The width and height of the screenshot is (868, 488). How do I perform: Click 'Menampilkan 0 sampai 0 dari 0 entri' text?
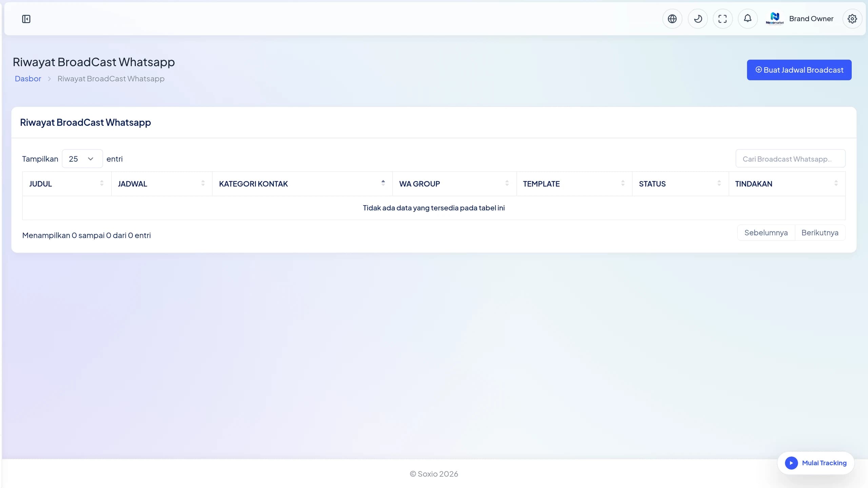[x=86, y=235]
